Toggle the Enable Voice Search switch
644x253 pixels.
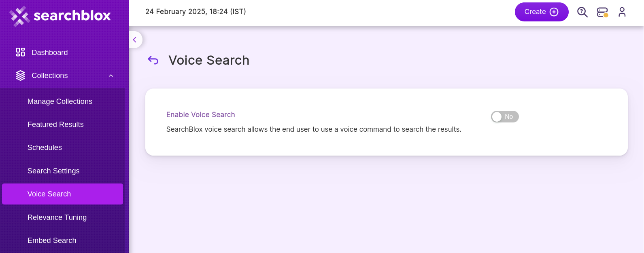[x=505, y=117]
